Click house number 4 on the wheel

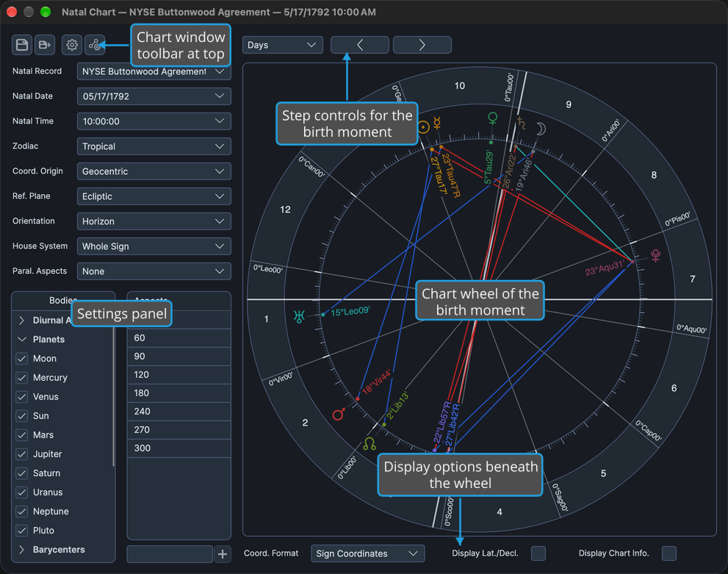coord(500,512)
